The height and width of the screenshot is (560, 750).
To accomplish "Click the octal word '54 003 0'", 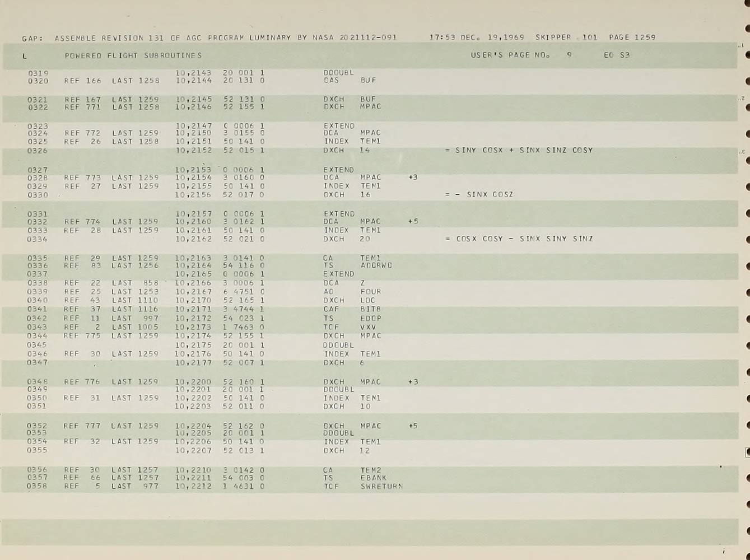I will click(x=244, y=478).
